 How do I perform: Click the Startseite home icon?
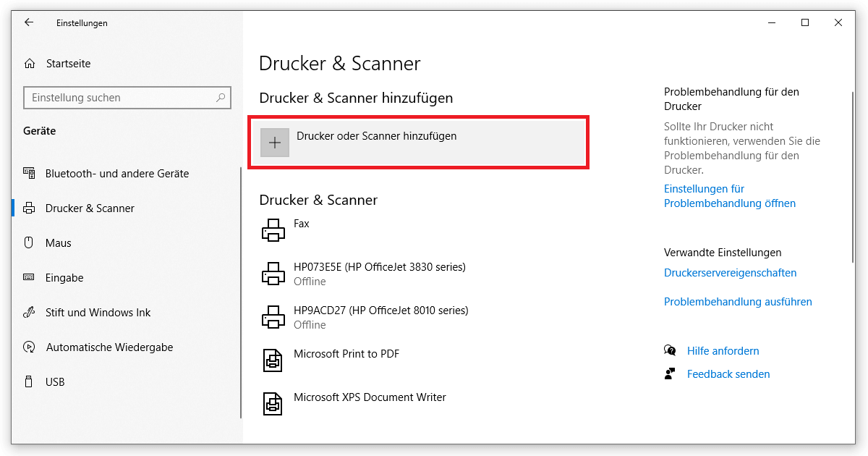coord(30,63)
